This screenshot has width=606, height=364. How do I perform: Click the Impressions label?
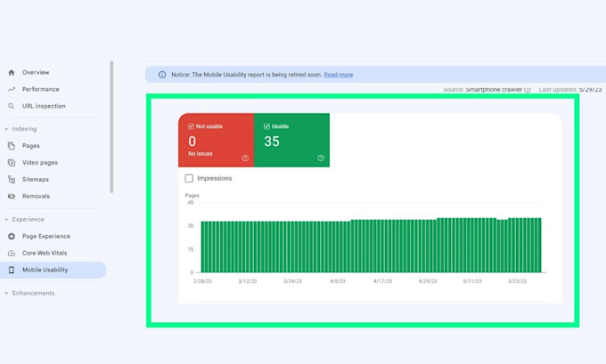pos(215,178)
